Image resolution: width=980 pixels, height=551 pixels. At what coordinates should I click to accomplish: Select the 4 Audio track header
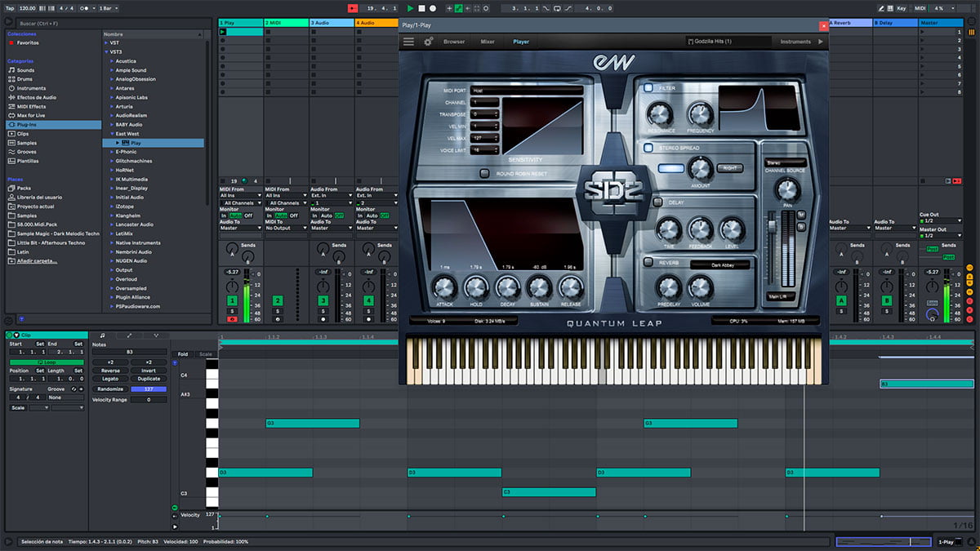click(376, 23)
